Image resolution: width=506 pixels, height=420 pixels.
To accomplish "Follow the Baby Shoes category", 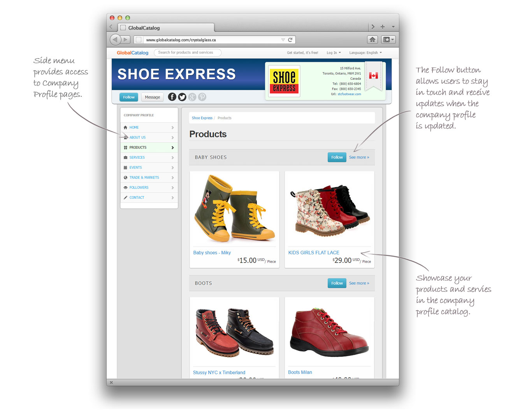I will [337, 157].
